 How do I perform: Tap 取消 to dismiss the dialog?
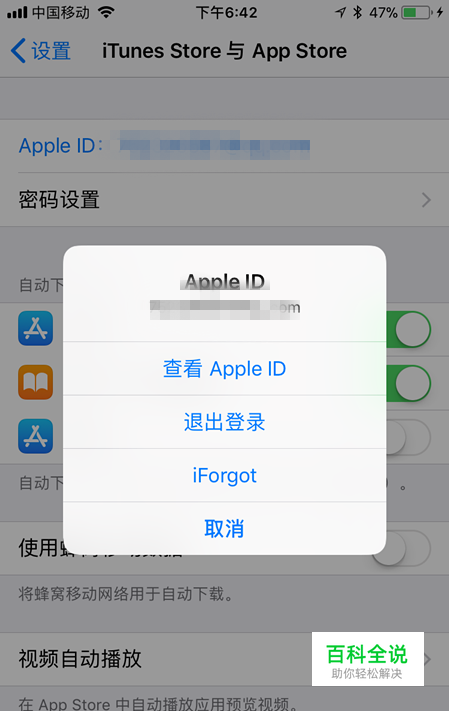tap(224, 529)
